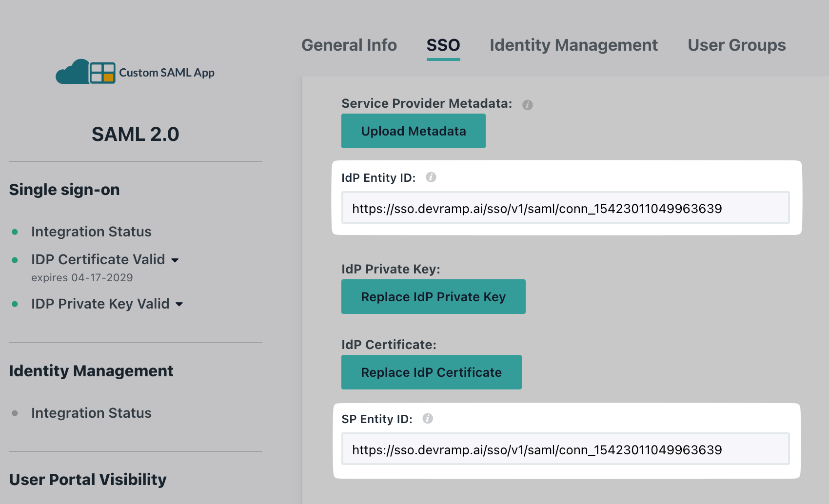Click the Upload Metadata button
This screenshot has height=504, width=829.
[413, 131]
